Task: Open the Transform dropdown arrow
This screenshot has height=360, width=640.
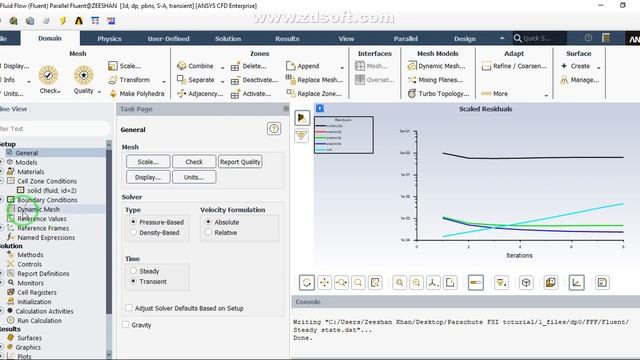Action: (x=164, y=82)
